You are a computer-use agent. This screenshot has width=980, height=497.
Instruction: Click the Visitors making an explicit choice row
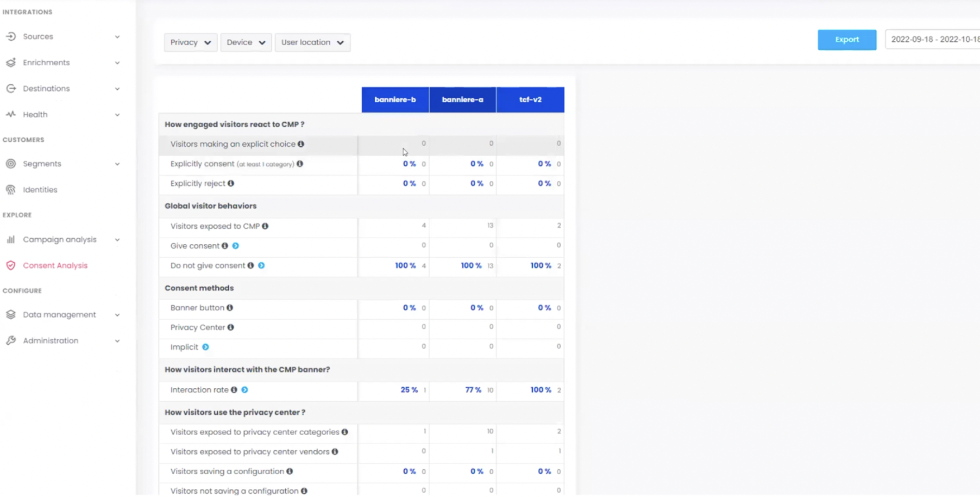click(361, 144)
